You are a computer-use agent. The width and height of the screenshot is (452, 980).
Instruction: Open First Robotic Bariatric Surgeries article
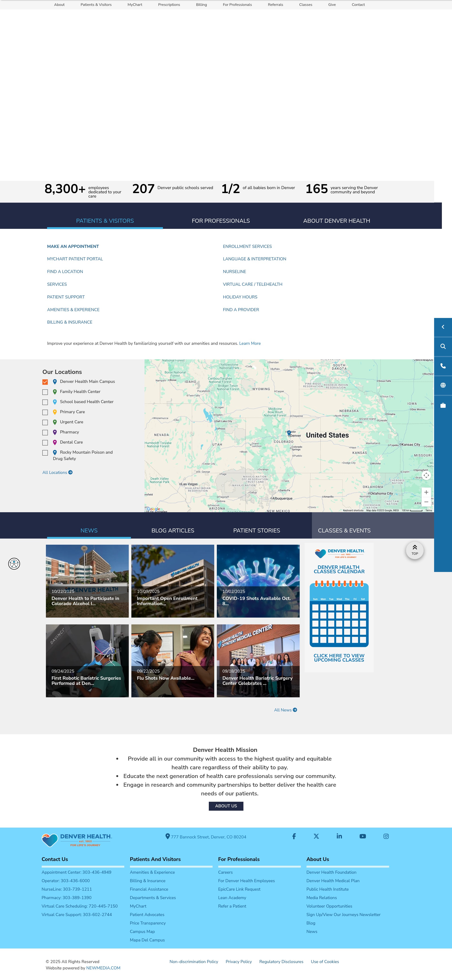pyautogui.click(x=87, y=661)
